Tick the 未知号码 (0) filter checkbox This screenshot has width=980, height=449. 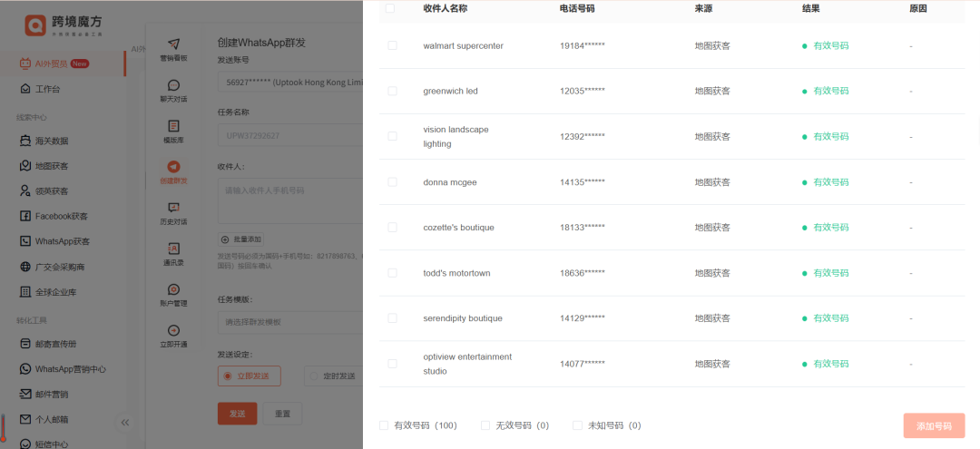click(577, 425)
